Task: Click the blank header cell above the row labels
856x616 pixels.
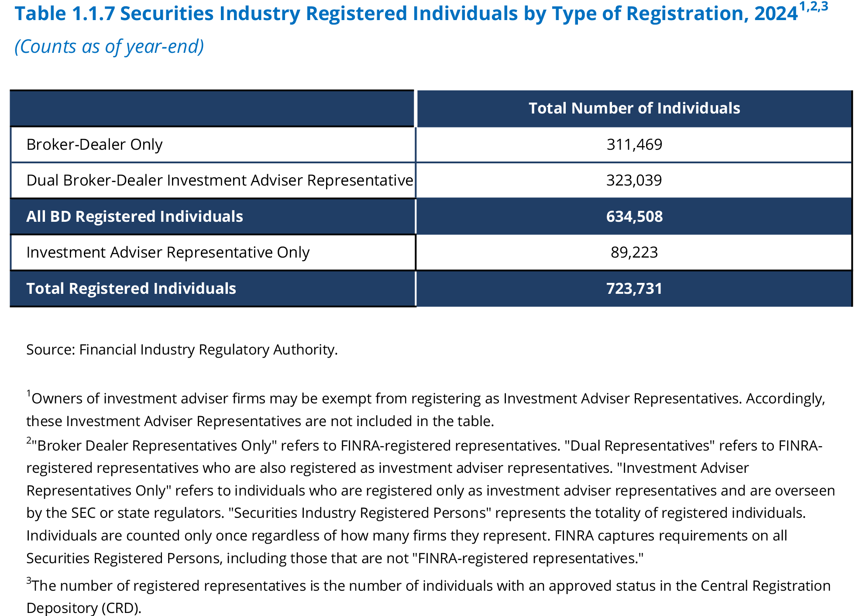Action: (212, 109)
